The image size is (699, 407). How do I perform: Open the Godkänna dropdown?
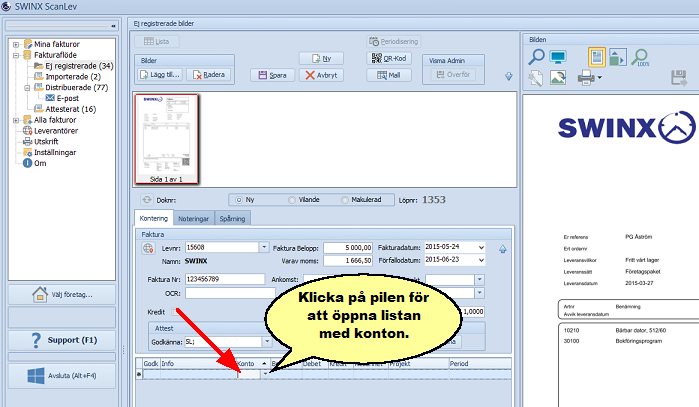click(x=267, y=342)
